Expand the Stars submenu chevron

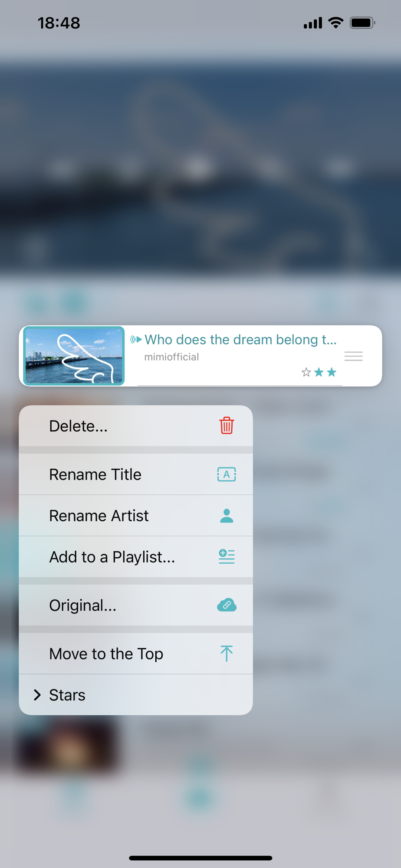[x=37, y=695]
